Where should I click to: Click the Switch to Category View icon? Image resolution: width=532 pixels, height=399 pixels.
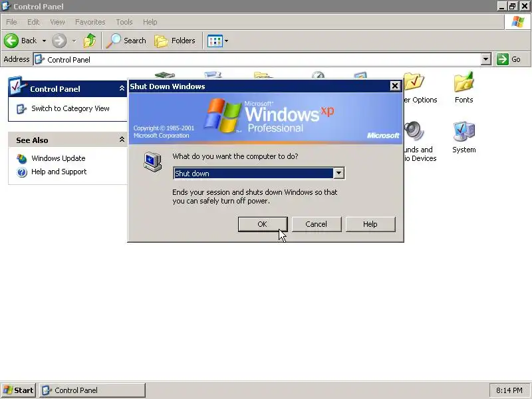pos(21,108)
